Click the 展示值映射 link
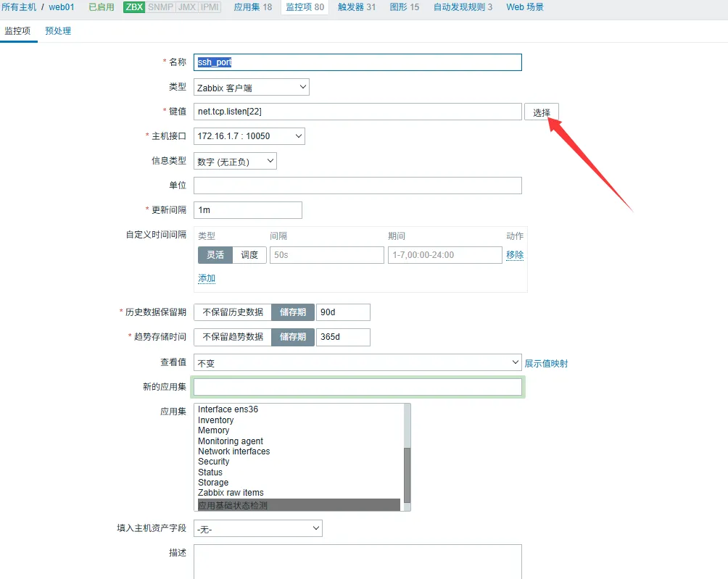This screenshot has width=728, height=579. (546, 364)
